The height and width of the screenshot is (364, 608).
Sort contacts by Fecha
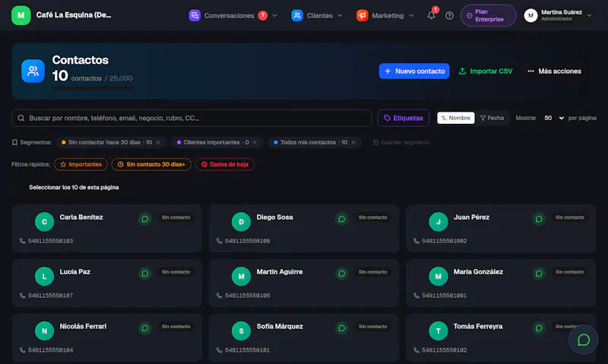pos(492,118)
